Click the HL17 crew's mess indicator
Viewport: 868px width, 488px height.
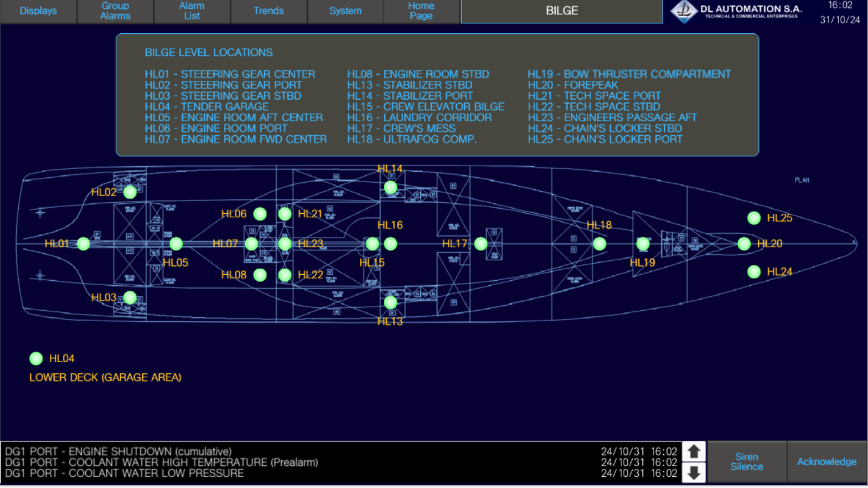tap(480, 244)
